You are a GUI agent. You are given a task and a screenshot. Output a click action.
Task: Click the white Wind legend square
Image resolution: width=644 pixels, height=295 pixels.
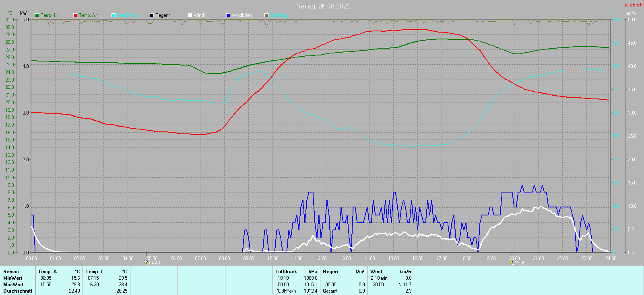point(190,15)
